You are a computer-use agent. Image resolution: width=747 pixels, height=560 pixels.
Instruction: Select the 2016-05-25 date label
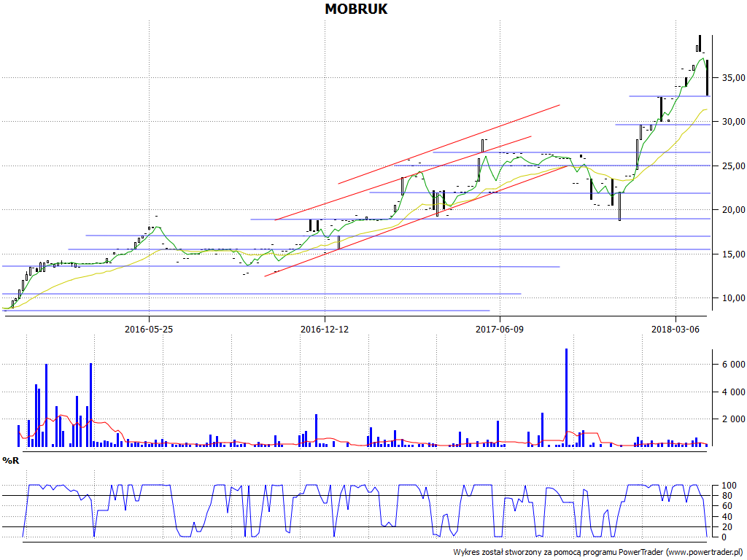[x=149, y=329]
